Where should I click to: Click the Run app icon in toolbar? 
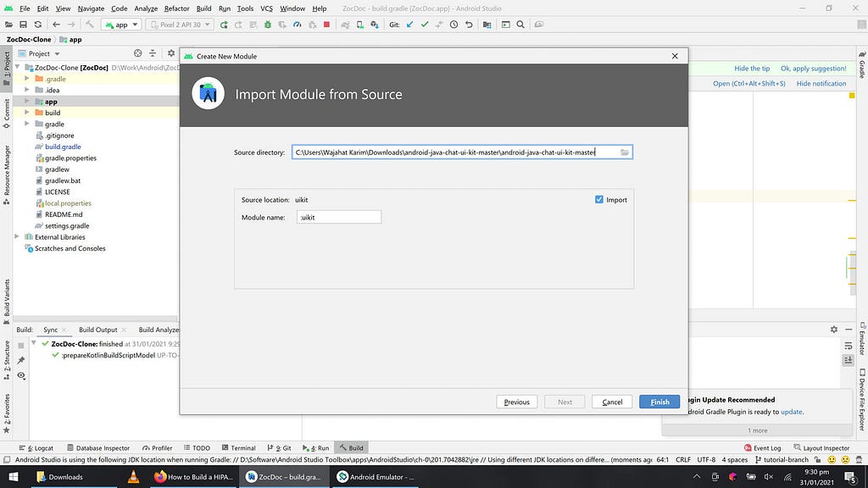pos(224,25)
